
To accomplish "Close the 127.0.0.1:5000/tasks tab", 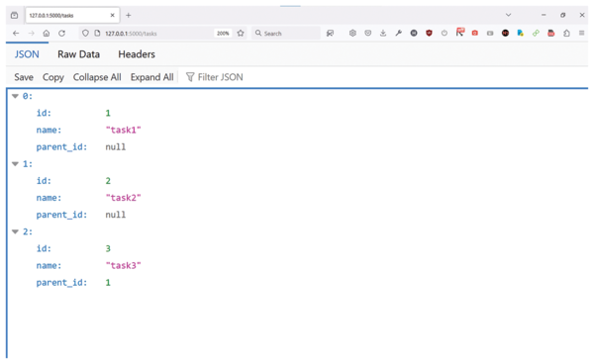I will pyautogui.click(x=113, y=16).
